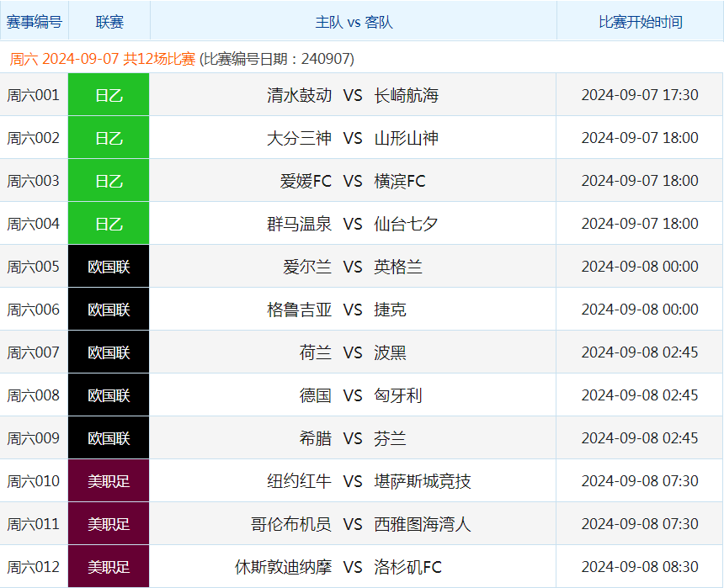Open team 大分三神
The height and width of the screenshot is (588, 724).
299,138
